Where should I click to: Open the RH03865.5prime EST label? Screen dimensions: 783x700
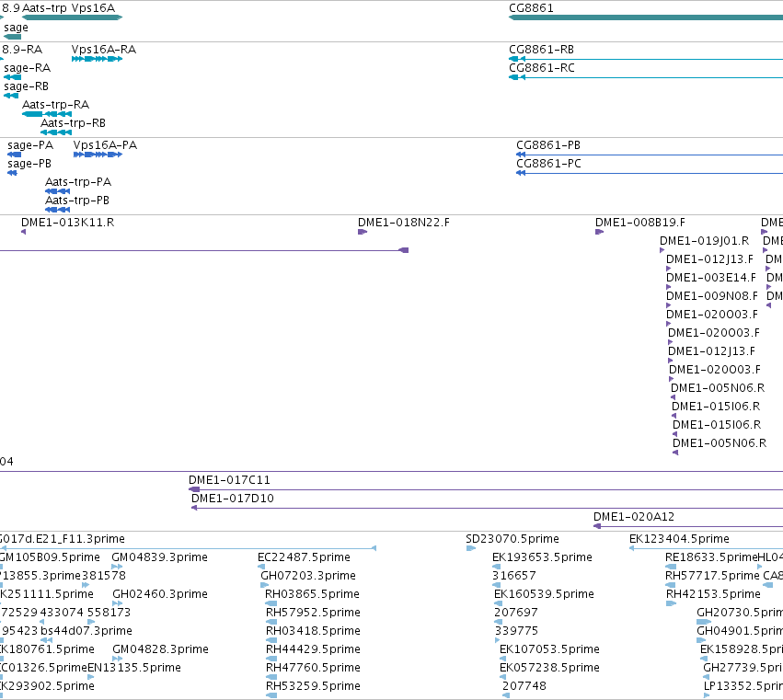[312, 594]
